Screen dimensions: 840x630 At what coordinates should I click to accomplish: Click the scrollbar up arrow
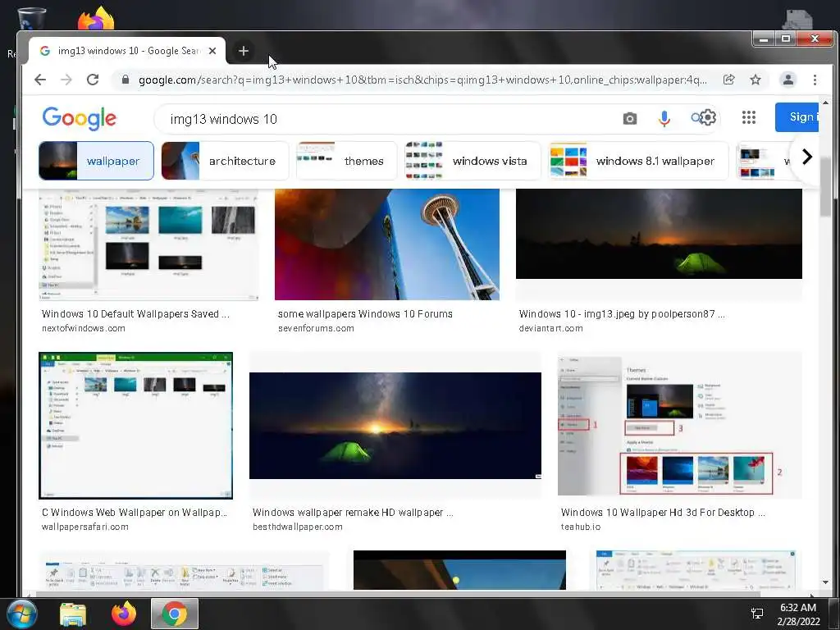(x=825, y=103)
